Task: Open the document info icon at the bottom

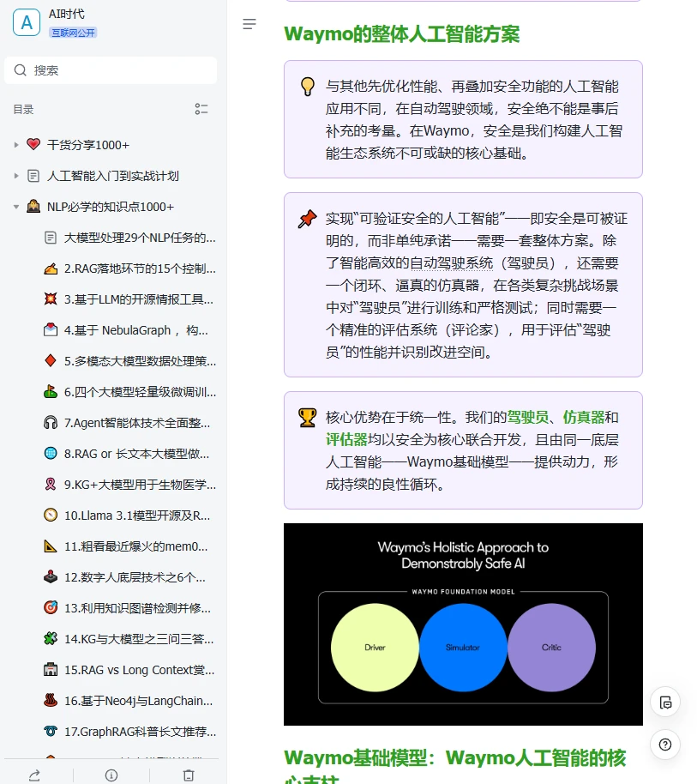Action: pos(111,775)
